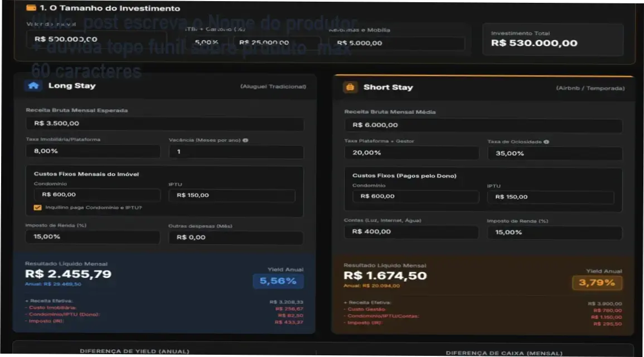Edit Taxa Plataforma + Gestor field 20,00%
The height and width of the screenshot is (357, 644).
click(411, 152)
